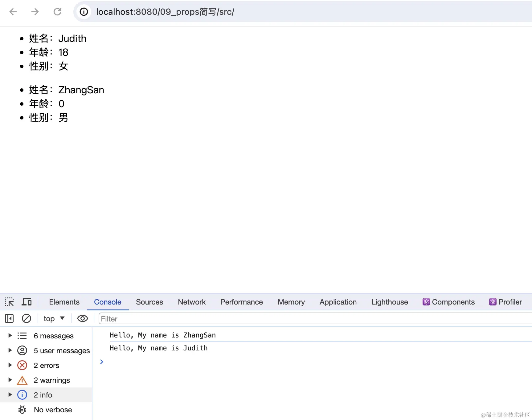Show only the 2 info entries

[x=43, y=395]
